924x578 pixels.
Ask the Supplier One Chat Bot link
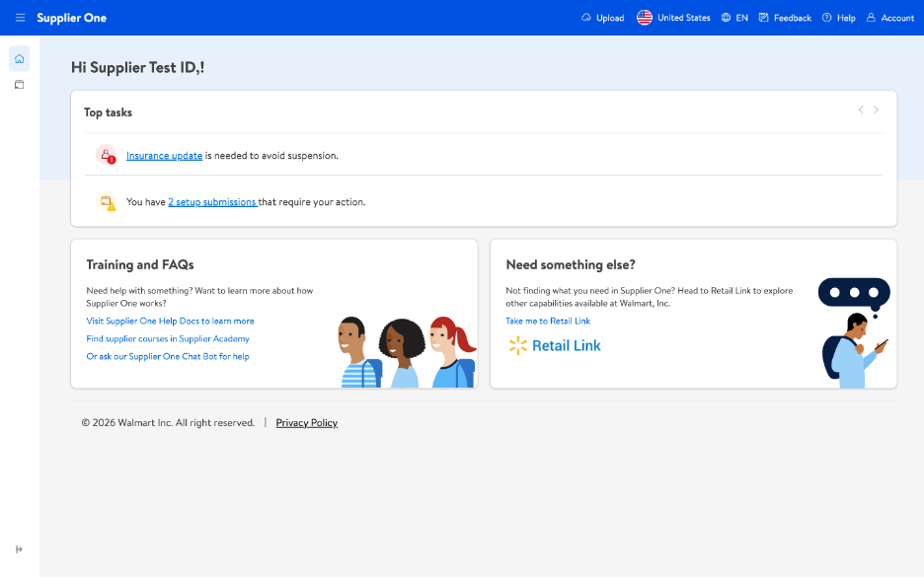pos(168,356)
